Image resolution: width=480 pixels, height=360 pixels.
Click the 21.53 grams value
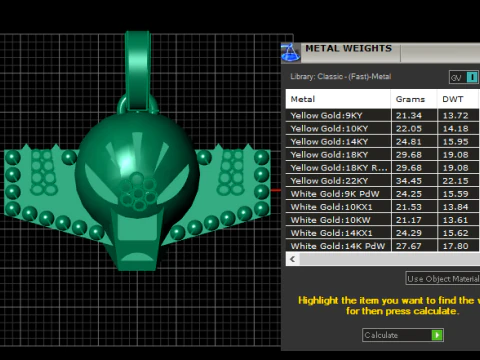[x=409, y=207]
